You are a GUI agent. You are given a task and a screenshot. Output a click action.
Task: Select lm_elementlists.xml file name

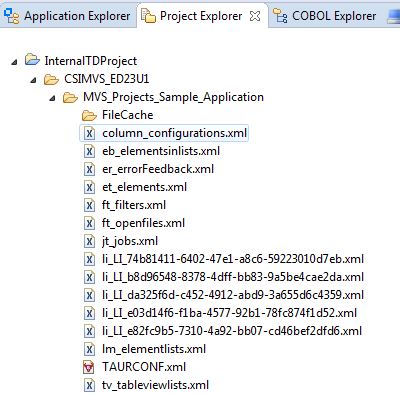(x=154, y=349)
